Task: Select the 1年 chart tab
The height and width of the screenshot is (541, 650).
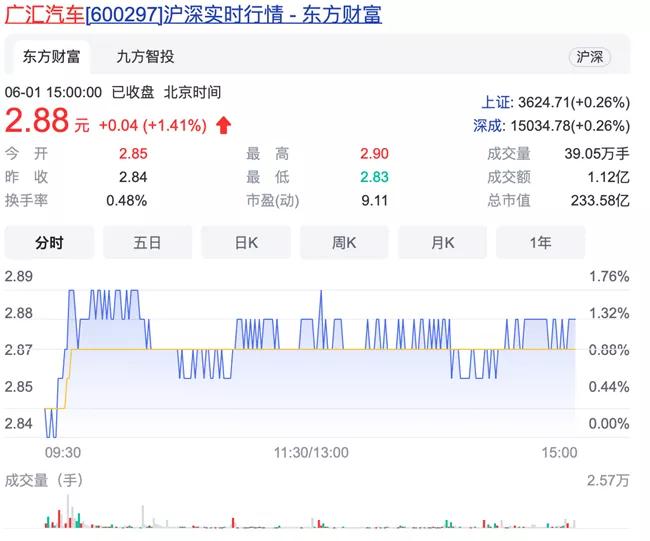Action: pyautogui.click(x=541, y=243)
